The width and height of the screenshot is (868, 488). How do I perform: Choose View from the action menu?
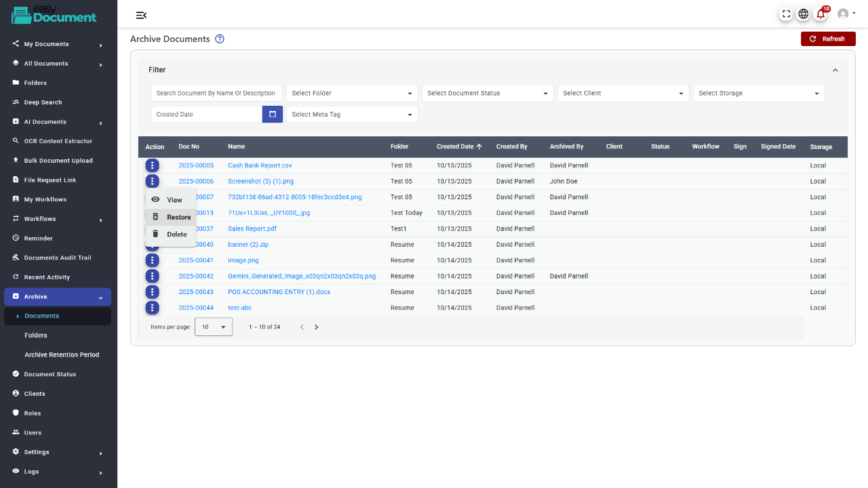tap(171, 200)
